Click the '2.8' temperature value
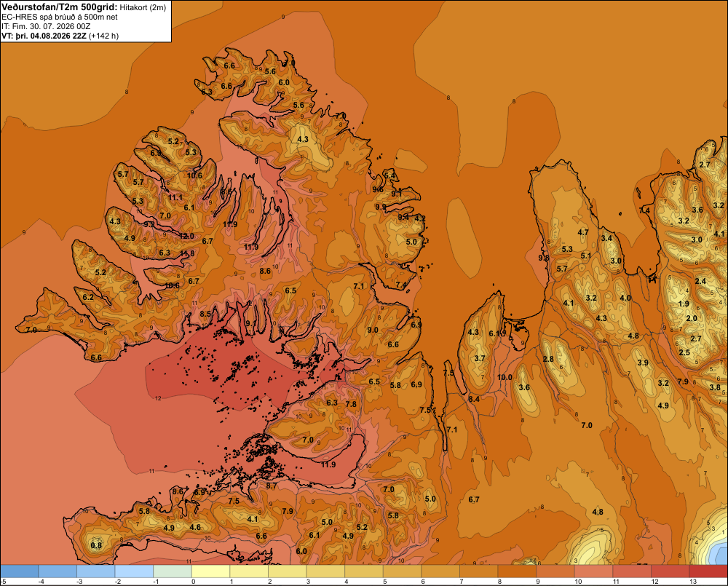This screenshot has width=728, height=586. pyautogui.click(x=548, y=359)
